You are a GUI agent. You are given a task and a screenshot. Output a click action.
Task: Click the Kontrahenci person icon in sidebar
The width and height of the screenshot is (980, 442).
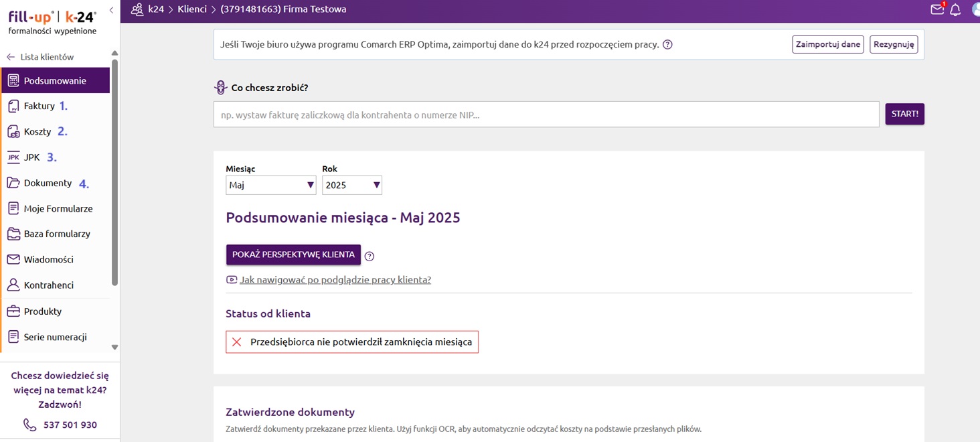click(x=13, y=285)
